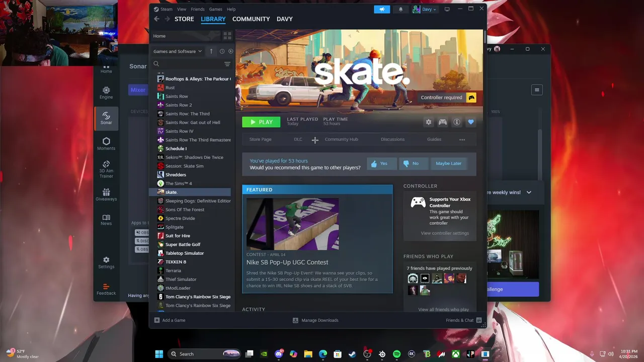Sort library by recent activity clock icon
This screenshot has height=362, width=644.
pyautogui.click(x=222, y=51)
